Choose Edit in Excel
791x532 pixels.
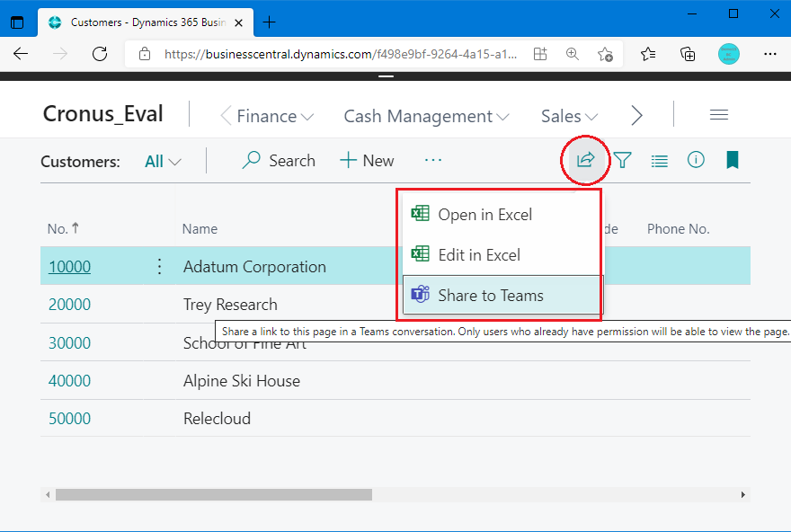pyautogui.click(x=502, y=254)
